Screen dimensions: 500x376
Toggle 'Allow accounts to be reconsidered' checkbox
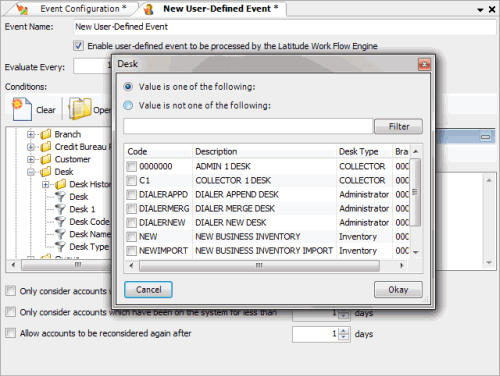[11, 333]
